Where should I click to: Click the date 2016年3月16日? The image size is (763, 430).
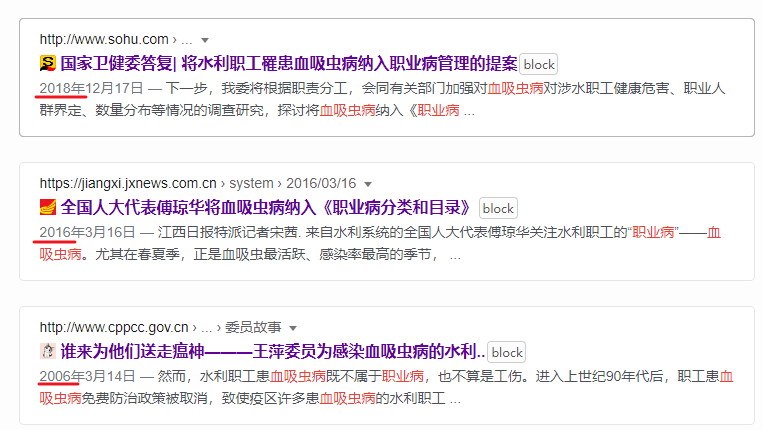click(x=87, y=232)
